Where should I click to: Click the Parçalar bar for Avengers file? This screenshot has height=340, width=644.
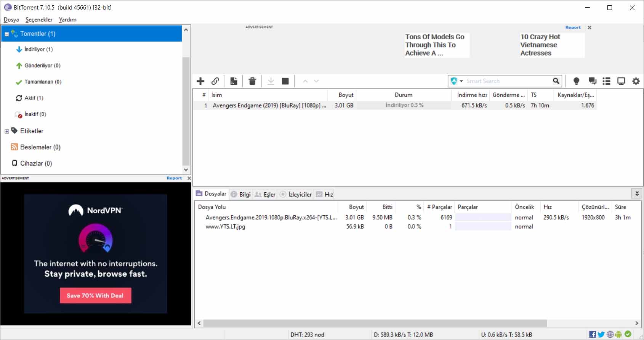point(483,218)
